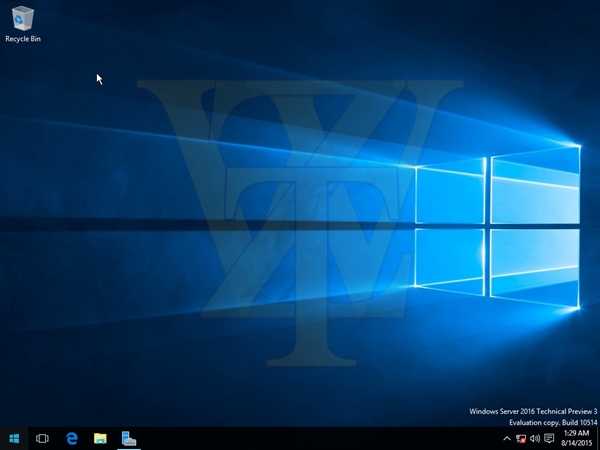This screenshot has height=450, width=600.
Task: Open the clock showing 1:29 AM
Action: (576, 439)
